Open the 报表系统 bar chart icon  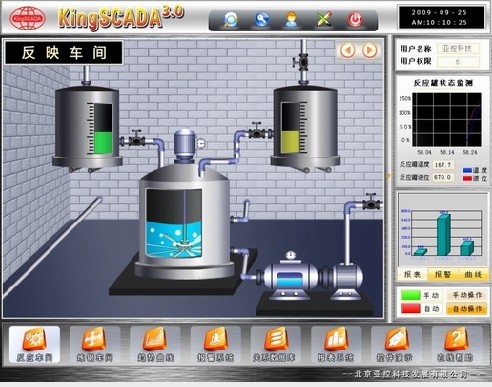pos(336,339)
